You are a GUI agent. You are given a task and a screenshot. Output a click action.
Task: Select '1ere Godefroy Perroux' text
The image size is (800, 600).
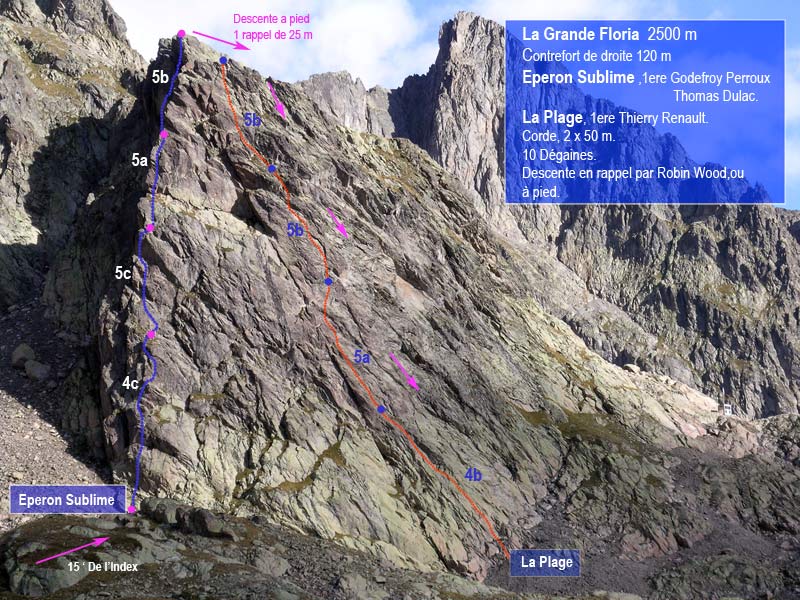pos(706,78)
